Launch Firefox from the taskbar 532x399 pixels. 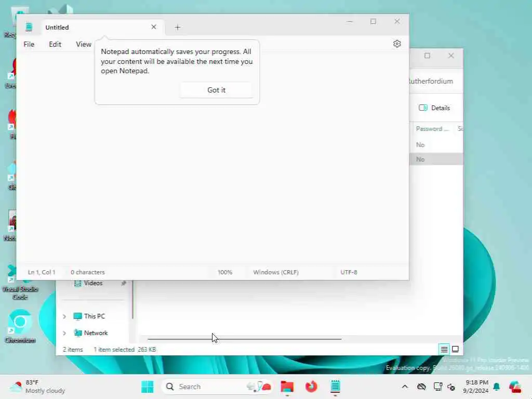tap(311, 387)
